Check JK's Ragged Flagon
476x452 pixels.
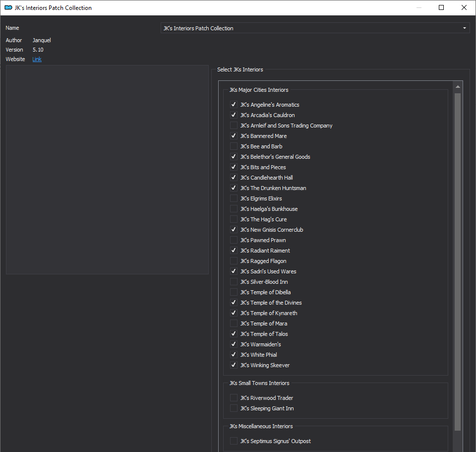[x=234, y=261]
